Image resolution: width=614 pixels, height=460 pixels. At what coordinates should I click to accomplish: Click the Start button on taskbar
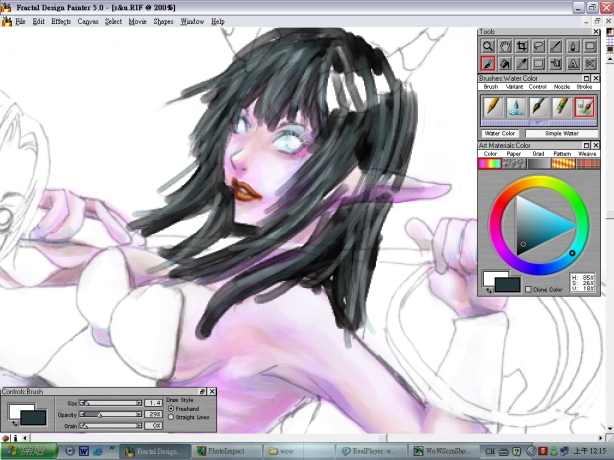point(29,451)
